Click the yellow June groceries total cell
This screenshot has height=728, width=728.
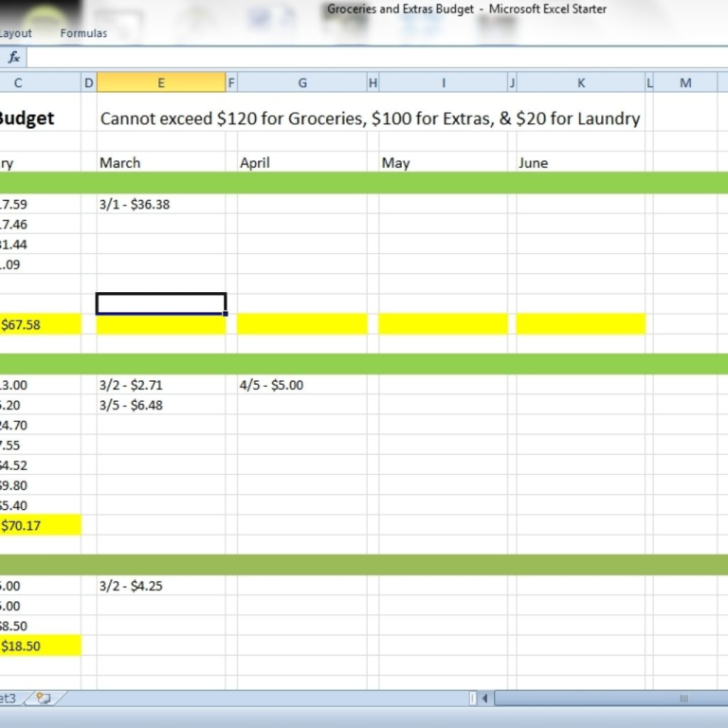581,324
